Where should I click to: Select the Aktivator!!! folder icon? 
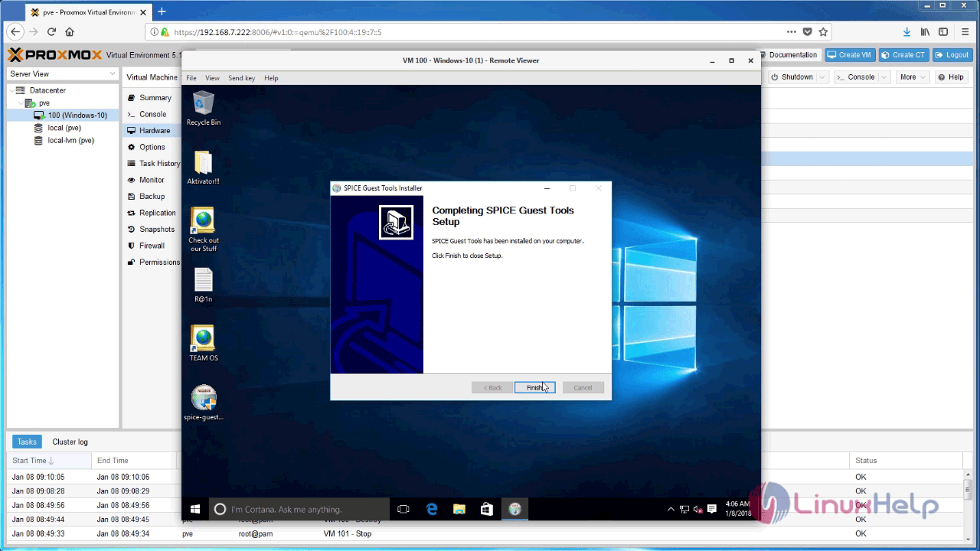pos(204,167)
